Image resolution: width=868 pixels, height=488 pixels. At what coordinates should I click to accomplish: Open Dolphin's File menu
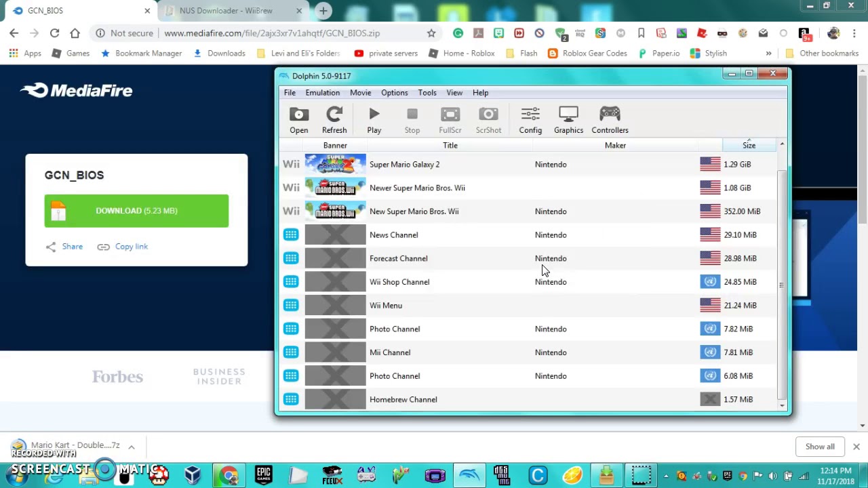point(290,92)
